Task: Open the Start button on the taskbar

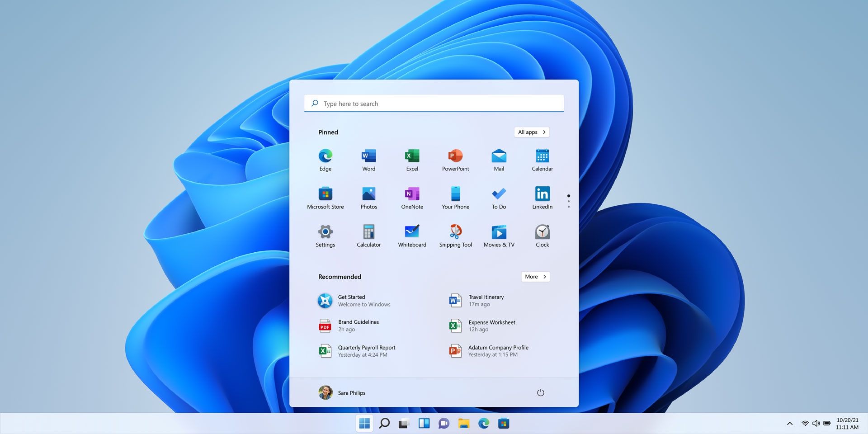Action: click(x=364, y=423)
